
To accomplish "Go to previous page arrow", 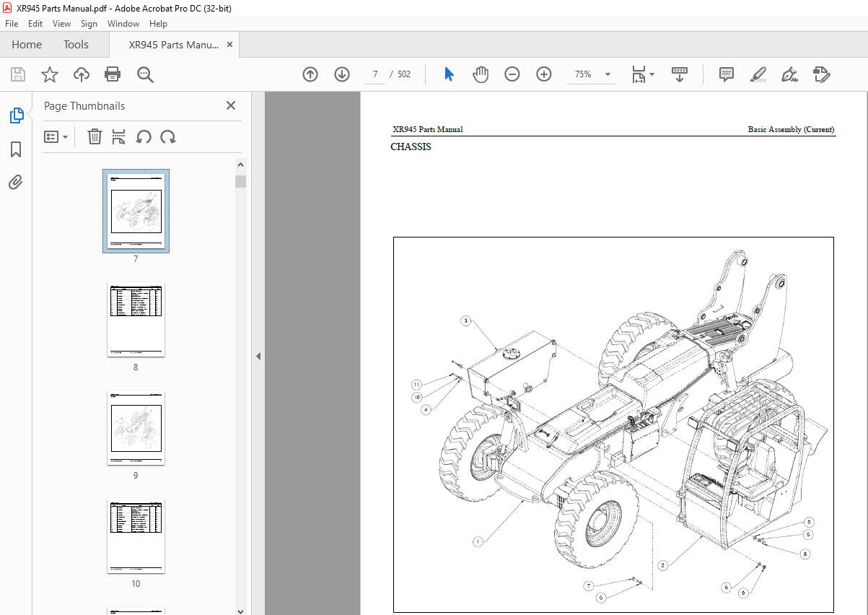I will (310, 74).
